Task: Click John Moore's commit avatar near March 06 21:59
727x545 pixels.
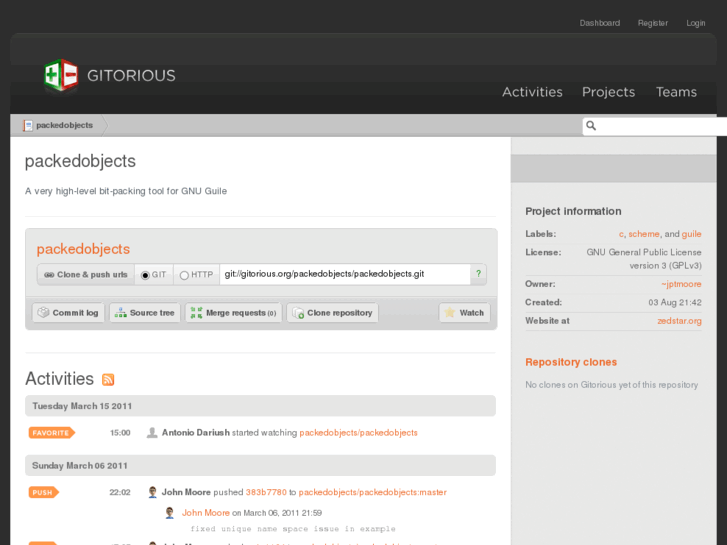Action: point(170,513)
